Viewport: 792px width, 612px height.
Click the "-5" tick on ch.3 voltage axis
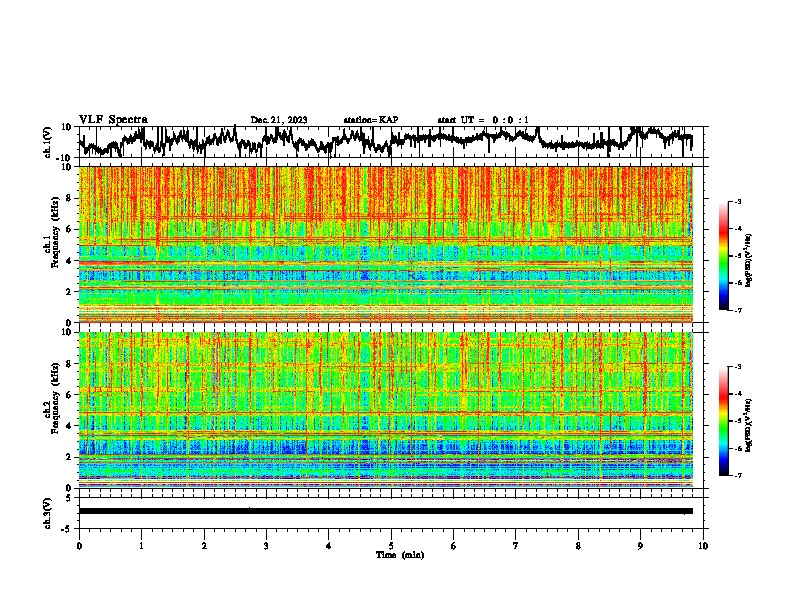click(67, 529)
